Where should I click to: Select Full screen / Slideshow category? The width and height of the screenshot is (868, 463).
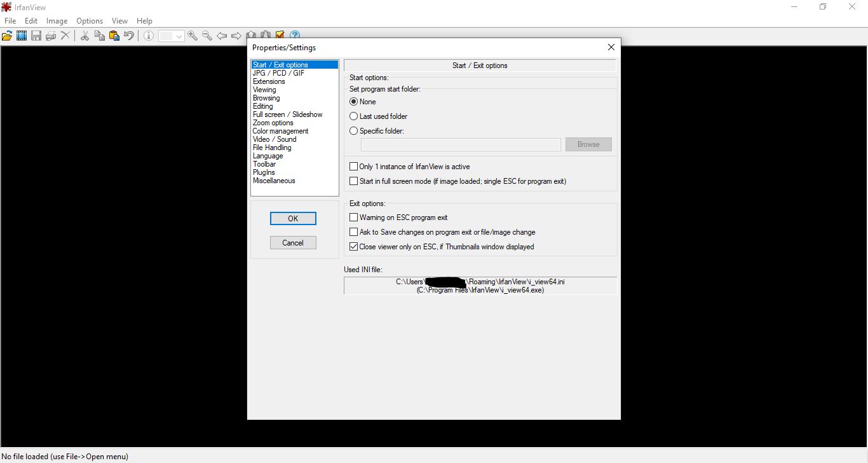[295, 114]
